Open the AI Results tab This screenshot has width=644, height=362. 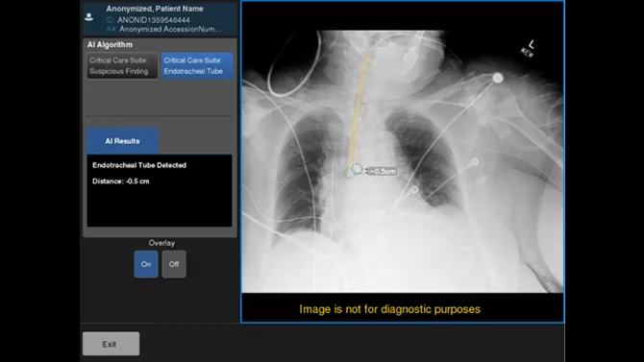tap(122, 141)
